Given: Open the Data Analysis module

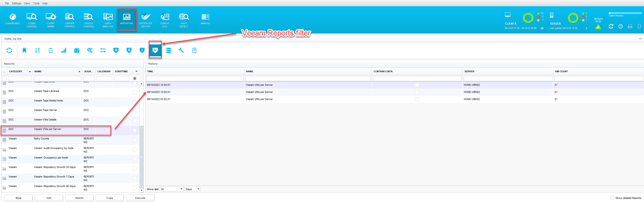Looking at the screenshot, I should pos(108,19).
